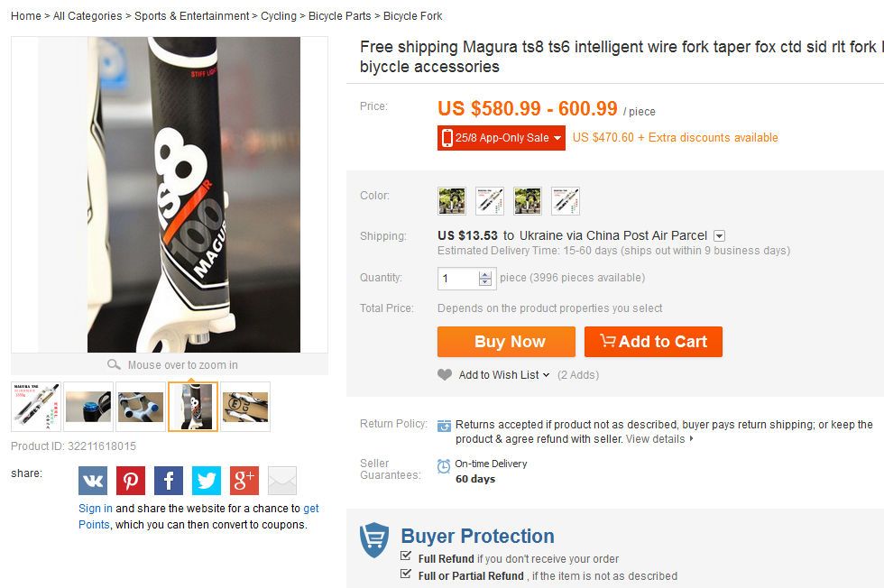Click the Twitter share icon
Image resolution: width=884 pixels, height=588 pixels.
207,481
